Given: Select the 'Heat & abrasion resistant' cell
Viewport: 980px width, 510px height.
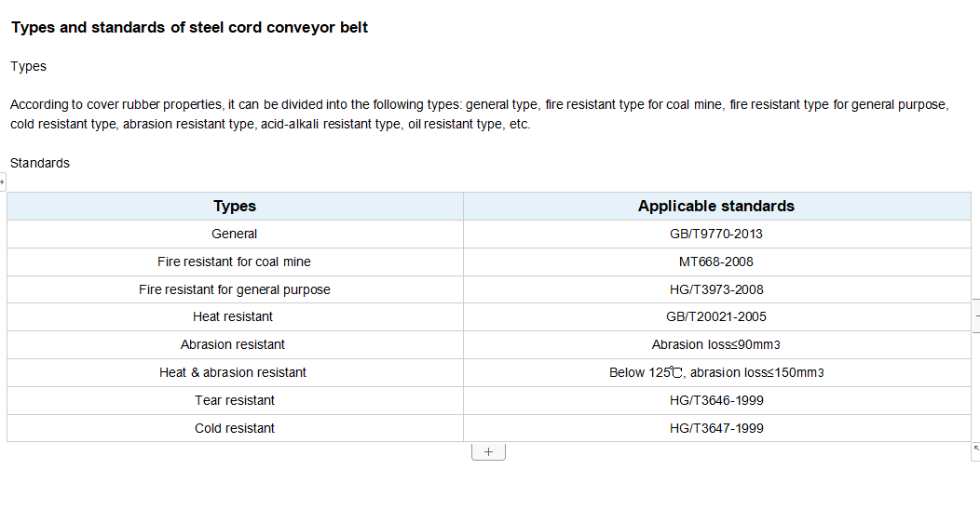Looking at the screenshot, I should click(x=235, y=372).
